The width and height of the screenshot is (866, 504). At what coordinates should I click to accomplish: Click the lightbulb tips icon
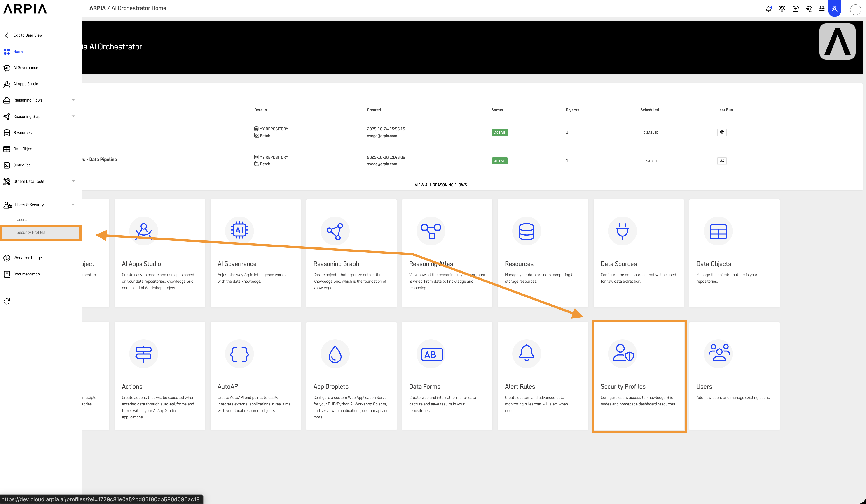(782, 9)
